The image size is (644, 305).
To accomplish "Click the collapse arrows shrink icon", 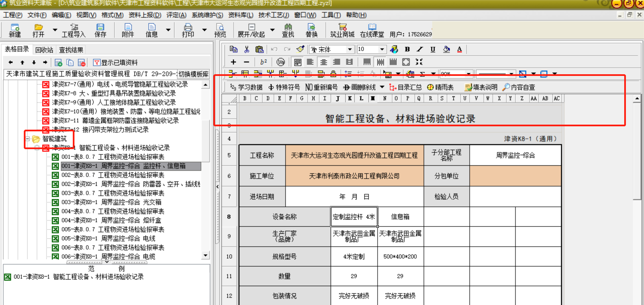I will [419, 62].
